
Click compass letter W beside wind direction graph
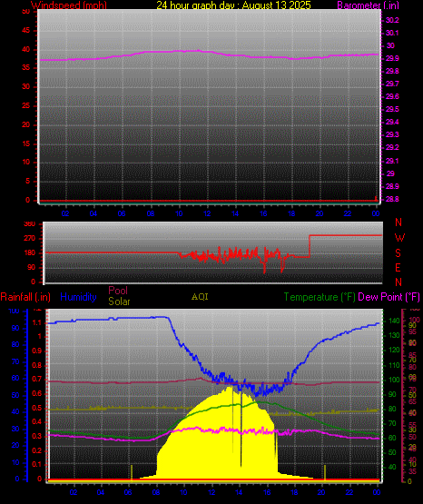click(x=399, y=238)
